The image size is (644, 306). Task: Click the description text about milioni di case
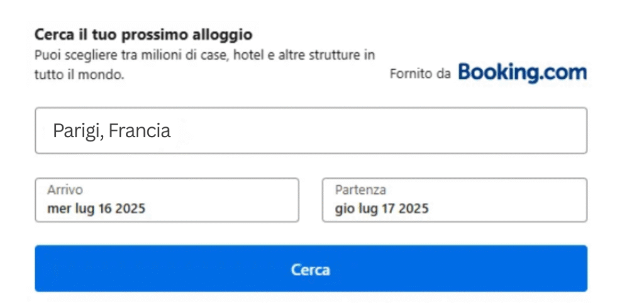(x=204, y=55)
